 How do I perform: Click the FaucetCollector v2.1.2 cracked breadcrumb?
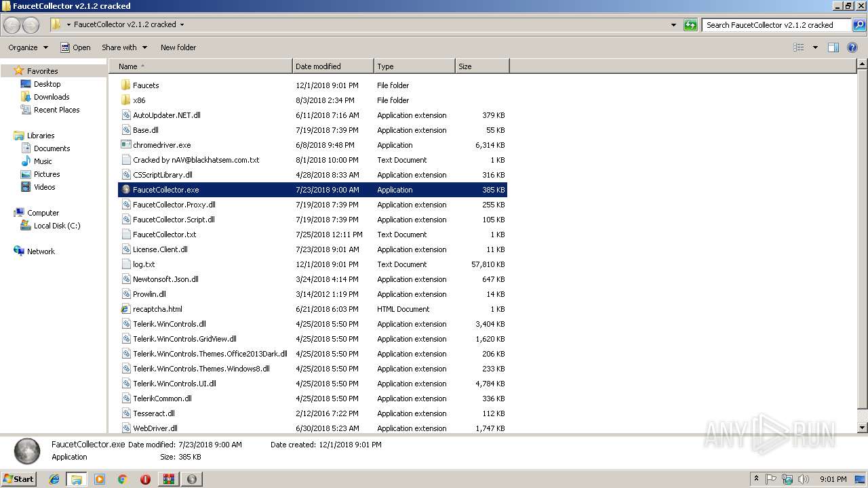pos(125,24)
